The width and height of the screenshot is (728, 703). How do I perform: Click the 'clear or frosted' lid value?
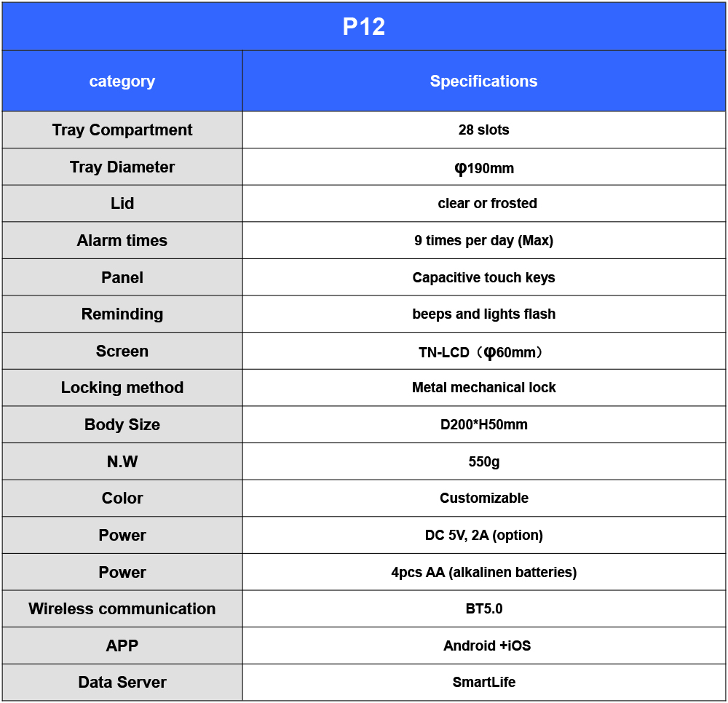pyautogui.click(x=487, y=204)
